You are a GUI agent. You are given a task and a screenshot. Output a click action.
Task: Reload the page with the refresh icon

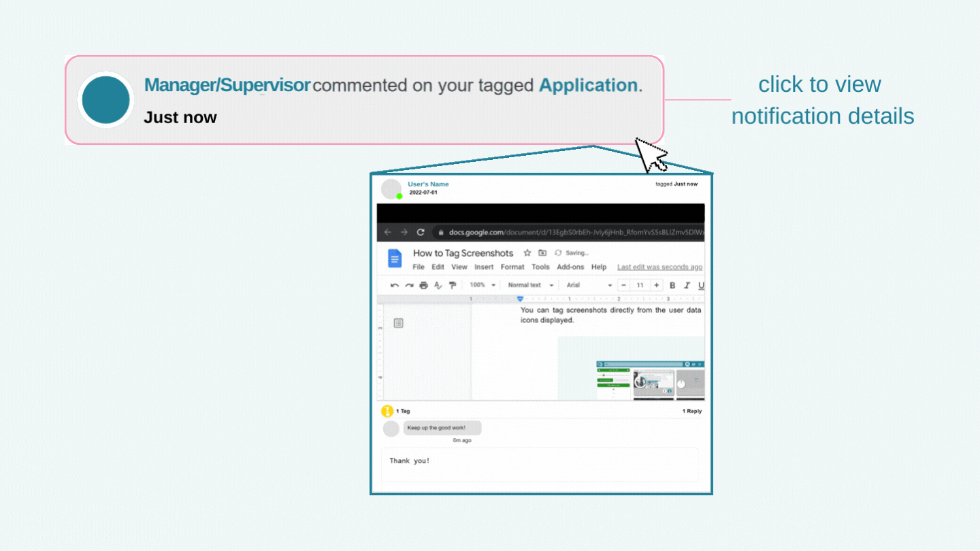click(x=421, y=232)
